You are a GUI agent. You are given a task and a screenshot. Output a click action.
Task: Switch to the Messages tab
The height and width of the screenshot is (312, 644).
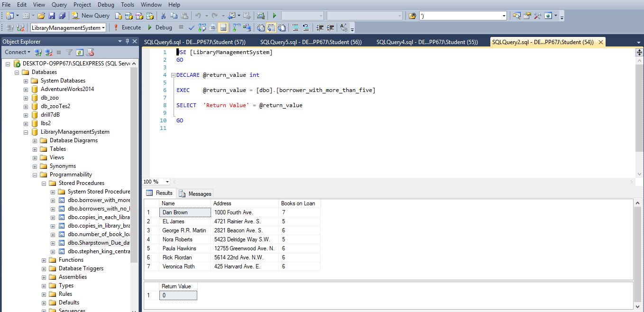coord(195,193)
